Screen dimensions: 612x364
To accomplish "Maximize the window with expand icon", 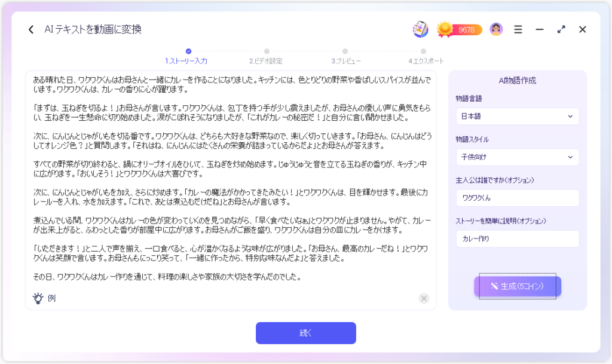I will point(561,29).
